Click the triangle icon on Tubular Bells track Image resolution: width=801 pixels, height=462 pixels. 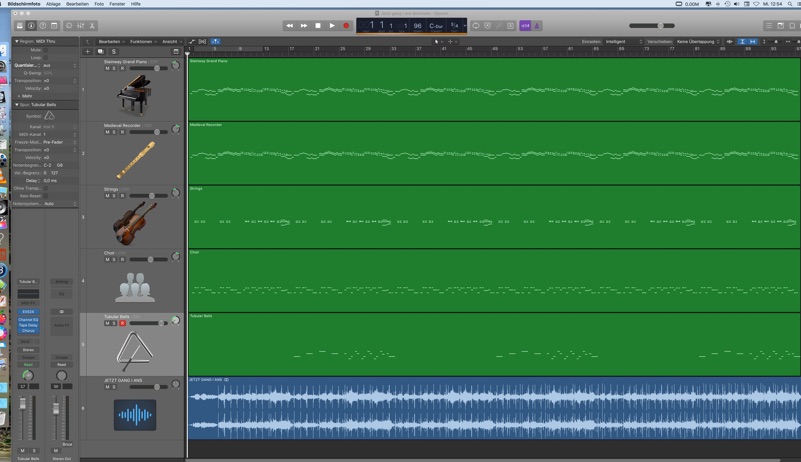click(x=134, y=352)
